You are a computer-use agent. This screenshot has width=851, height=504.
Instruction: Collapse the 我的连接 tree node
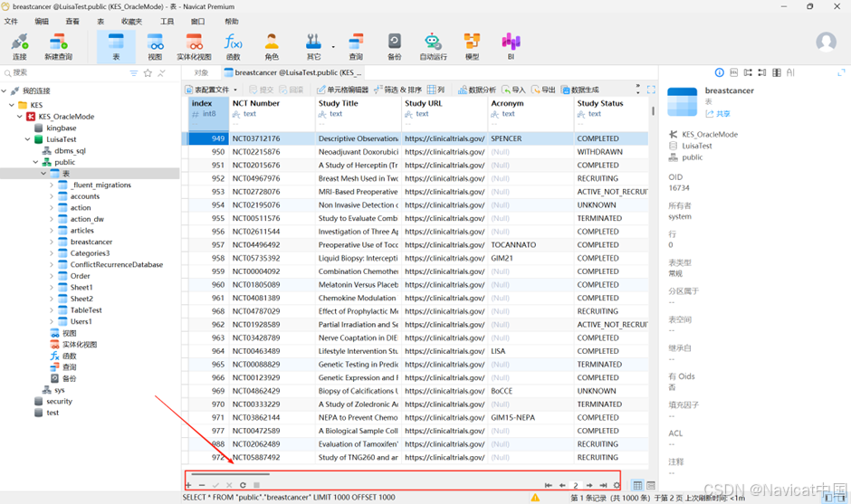click(x=4, y=90)
